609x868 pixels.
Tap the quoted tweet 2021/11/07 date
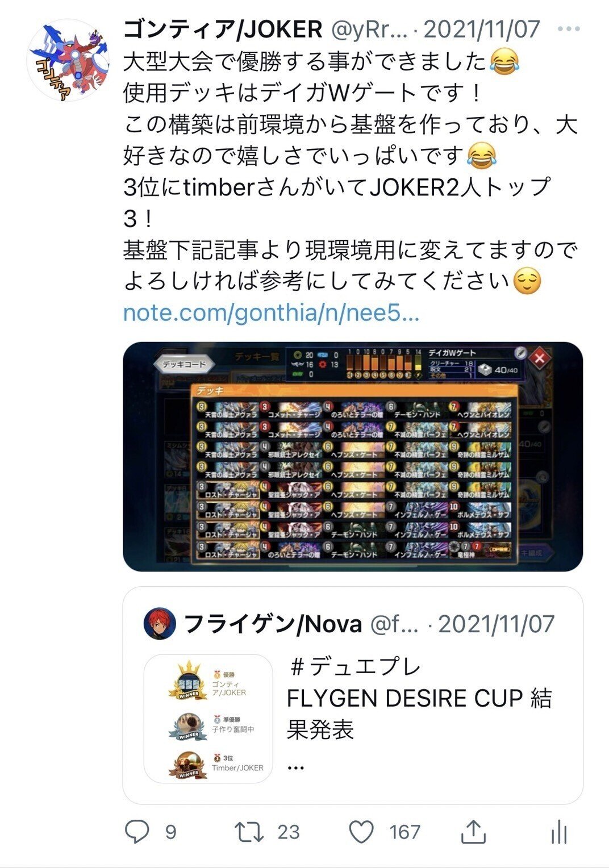(x=497, y=624)
